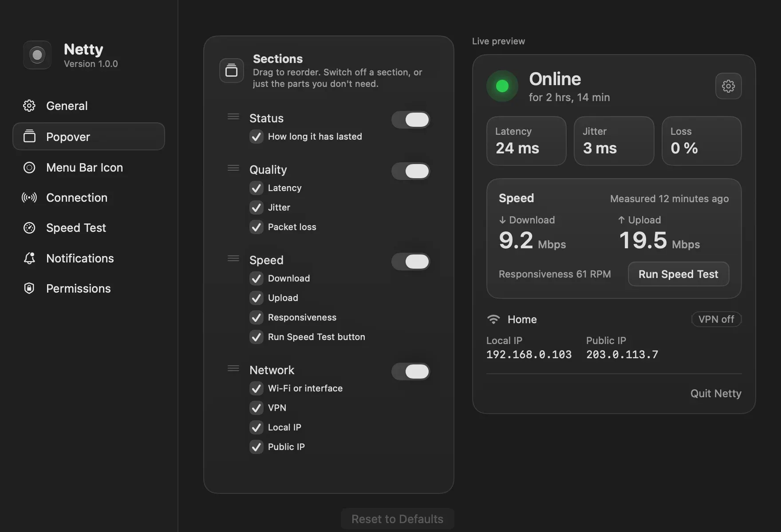Grab the Status section reorder handle
781x532 pixels.
[x=233, y=117]
